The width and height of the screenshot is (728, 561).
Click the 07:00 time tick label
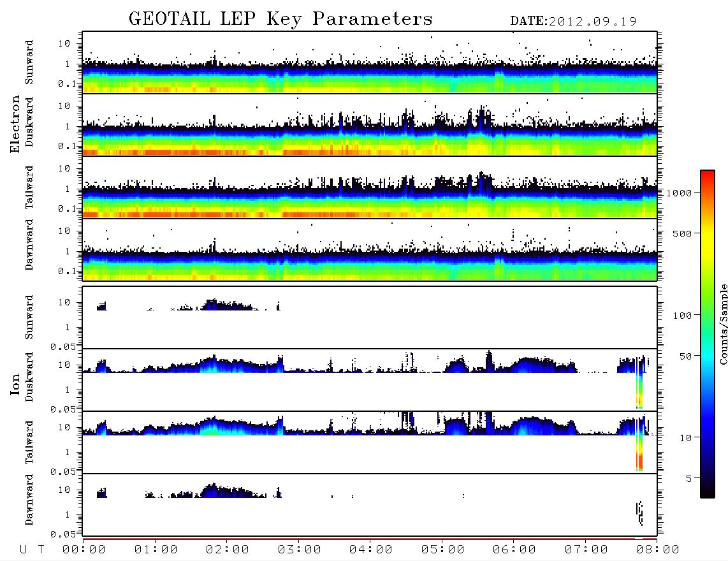coord(586,550)
